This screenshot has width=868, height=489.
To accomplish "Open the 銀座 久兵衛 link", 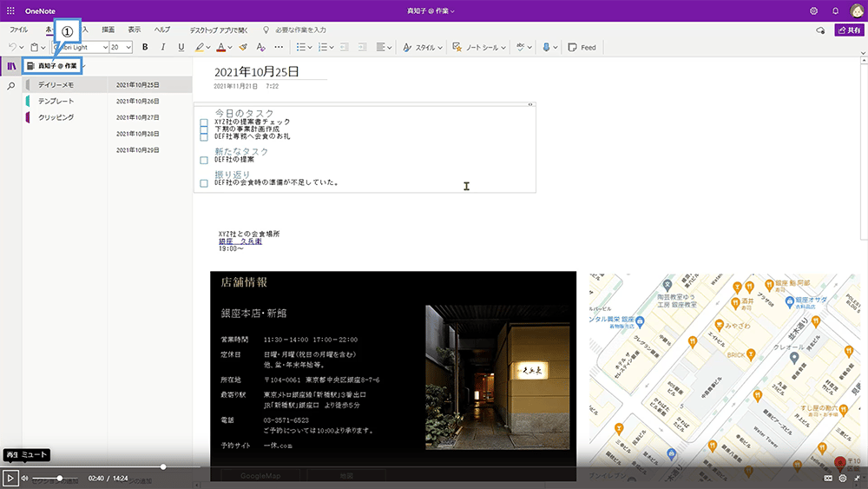I will (x=240, y=241).
